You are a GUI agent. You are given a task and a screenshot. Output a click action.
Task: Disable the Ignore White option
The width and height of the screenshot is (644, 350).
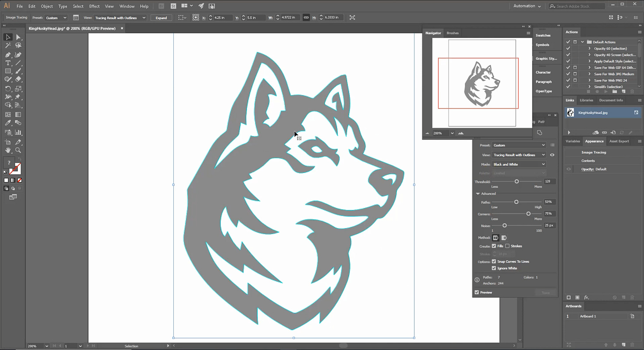[494, 268]
